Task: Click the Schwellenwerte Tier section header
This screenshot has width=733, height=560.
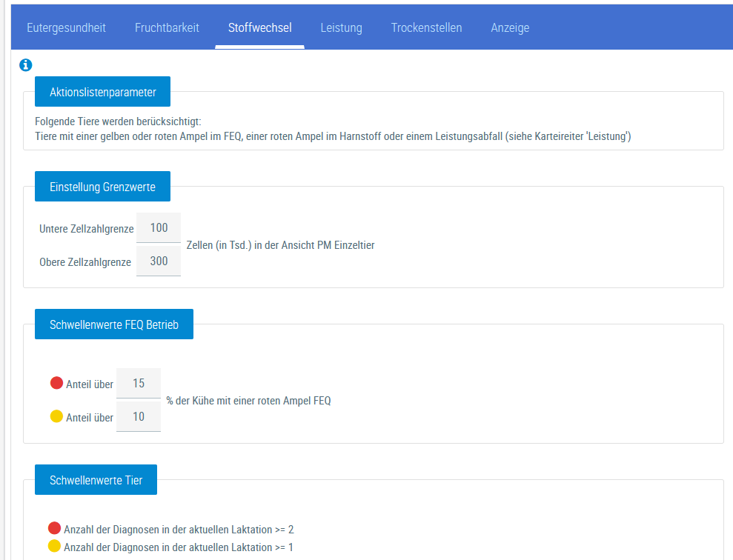Action: point(96,480)
